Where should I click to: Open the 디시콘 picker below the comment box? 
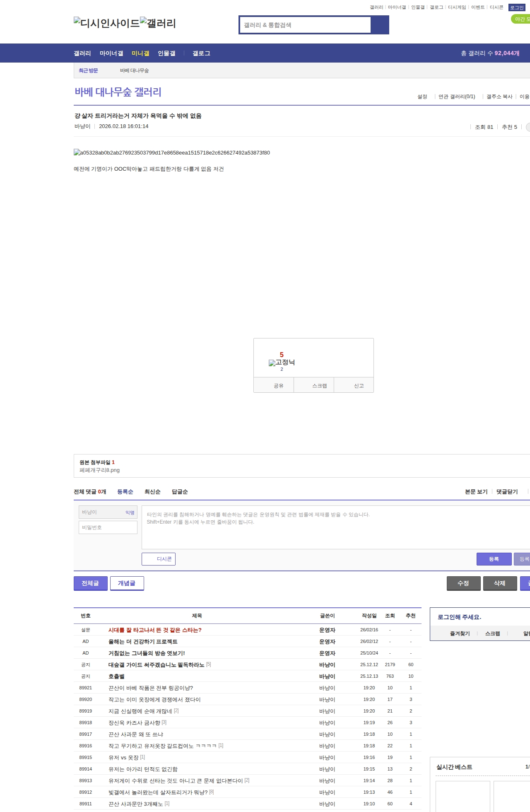(159, 559)
